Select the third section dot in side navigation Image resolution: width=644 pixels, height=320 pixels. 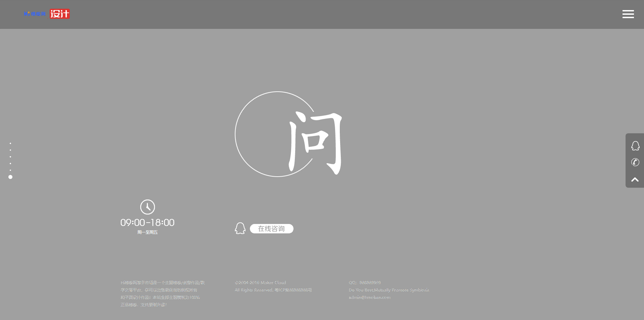point(10,157)
